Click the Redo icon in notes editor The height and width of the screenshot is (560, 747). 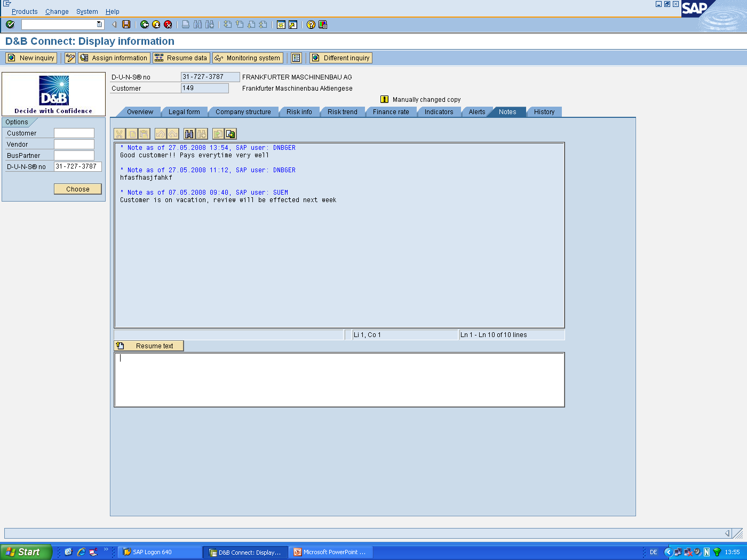[173, 134]
